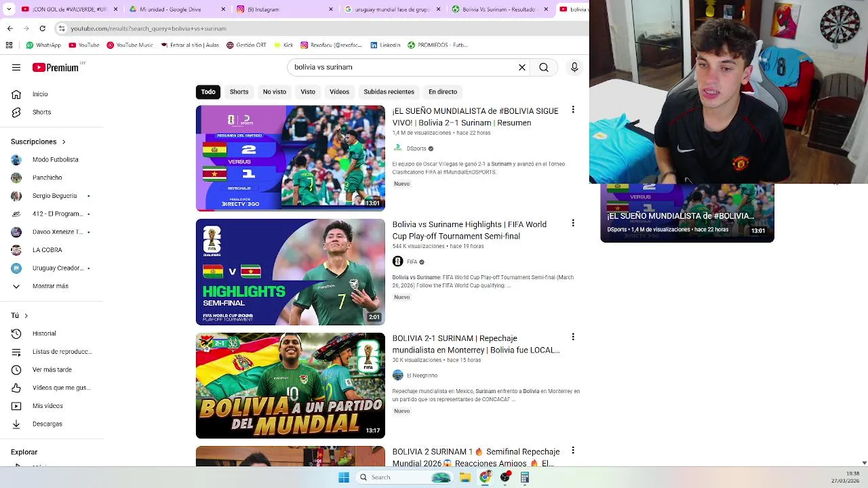Image resolution: width=868 pixels, height=488 pixels.
Task: Click the magnifier search button
Action: [544, 67]
